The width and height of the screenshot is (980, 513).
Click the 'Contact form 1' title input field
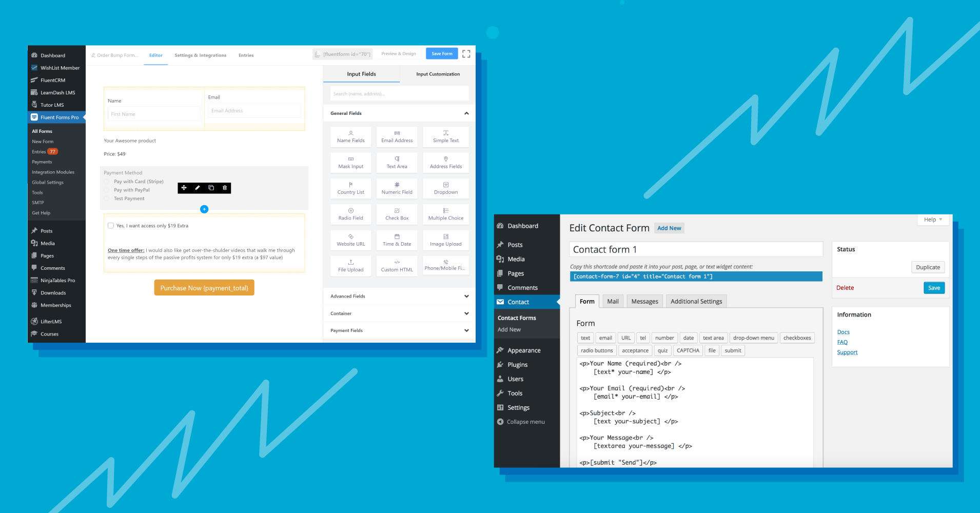695,249
